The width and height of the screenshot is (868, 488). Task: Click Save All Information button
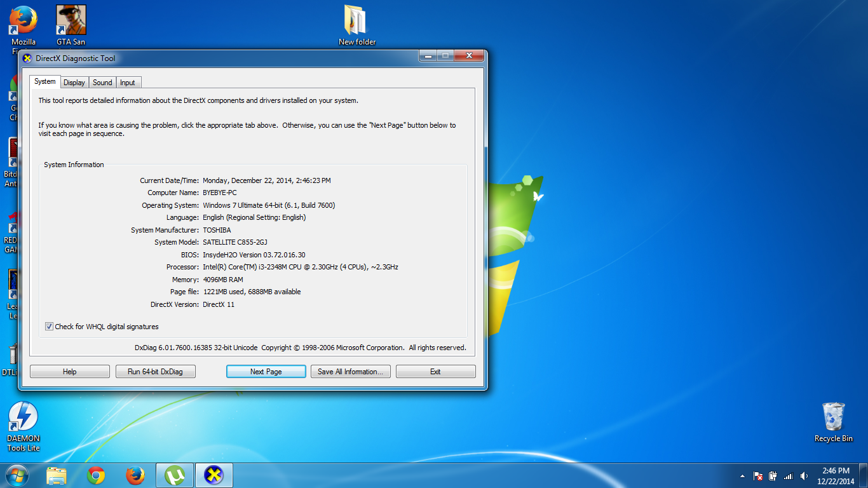(350, 372)
